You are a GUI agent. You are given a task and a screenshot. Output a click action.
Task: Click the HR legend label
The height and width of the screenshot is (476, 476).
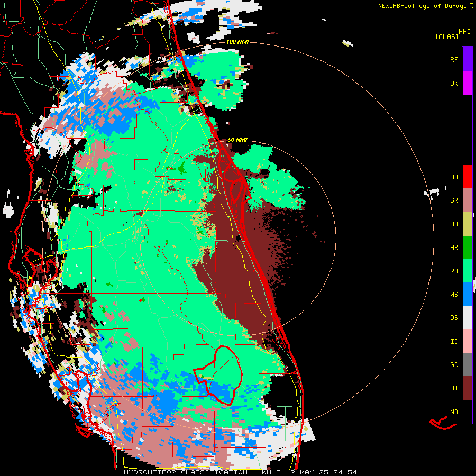(454, 248)
